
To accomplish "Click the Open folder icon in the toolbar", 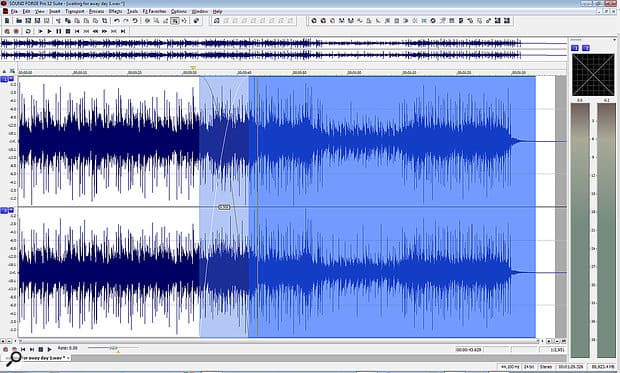I will click(x=19, y=21).
